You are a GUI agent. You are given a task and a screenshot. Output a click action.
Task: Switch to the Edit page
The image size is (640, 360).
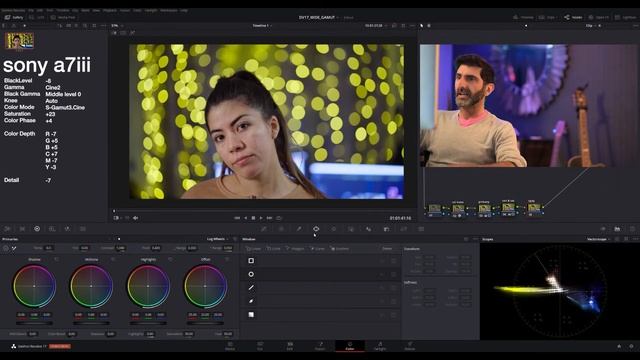tap(290, 346)
